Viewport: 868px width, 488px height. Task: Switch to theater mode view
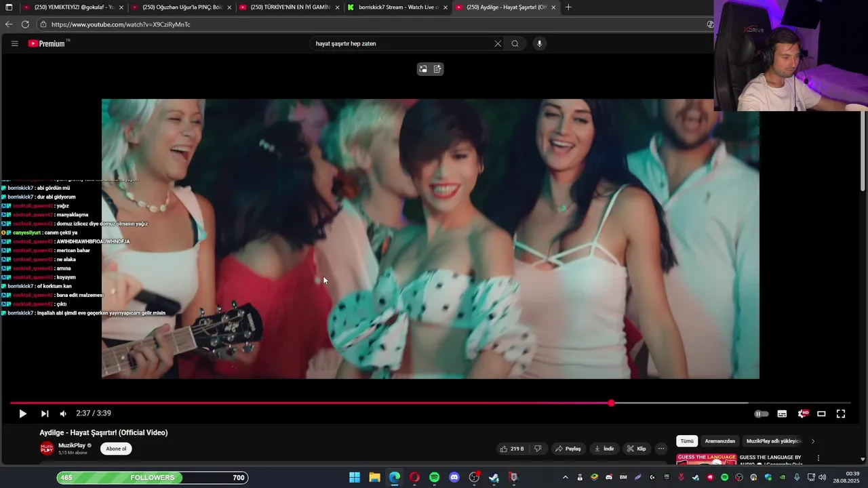point(821,413)
